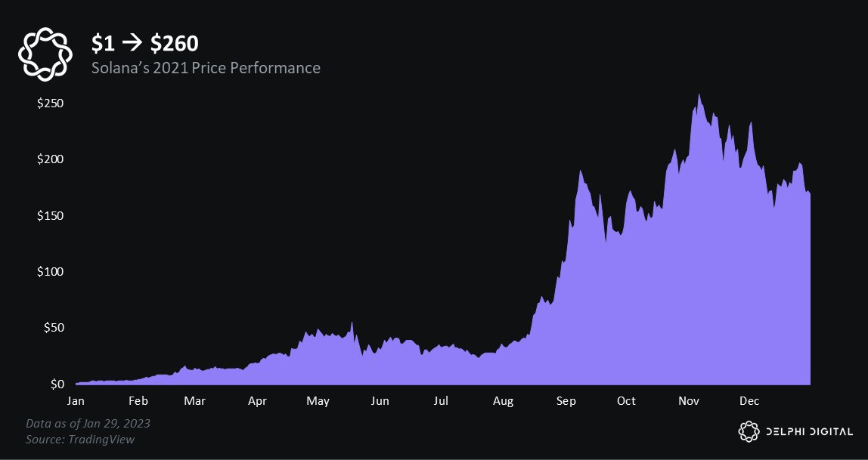Click the $150 y-axis label
868x460 pixels.
click(x=49, y=215)
